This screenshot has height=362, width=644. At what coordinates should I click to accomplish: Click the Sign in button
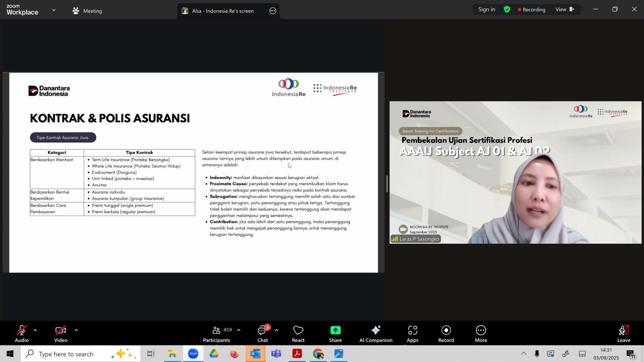point(486,9)
